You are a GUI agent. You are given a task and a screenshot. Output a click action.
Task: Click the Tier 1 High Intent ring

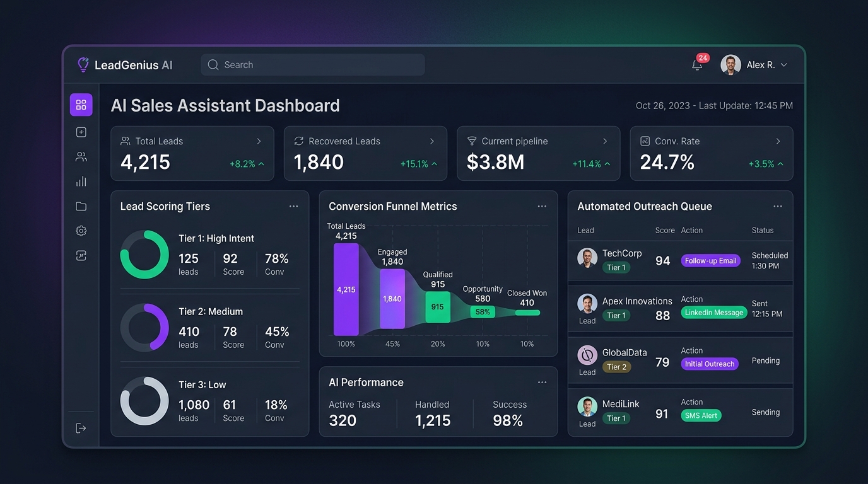point(144,255)
